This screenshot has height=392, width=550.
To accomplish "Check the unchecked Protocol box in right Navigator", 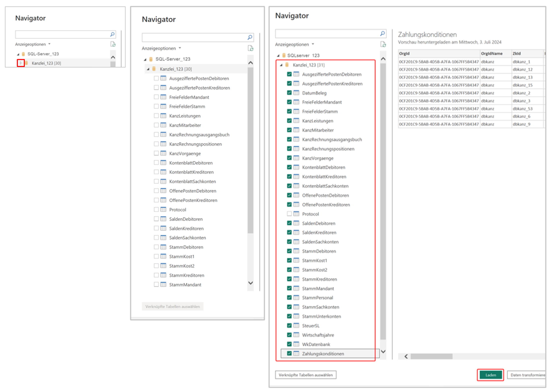I will (289, 214).
